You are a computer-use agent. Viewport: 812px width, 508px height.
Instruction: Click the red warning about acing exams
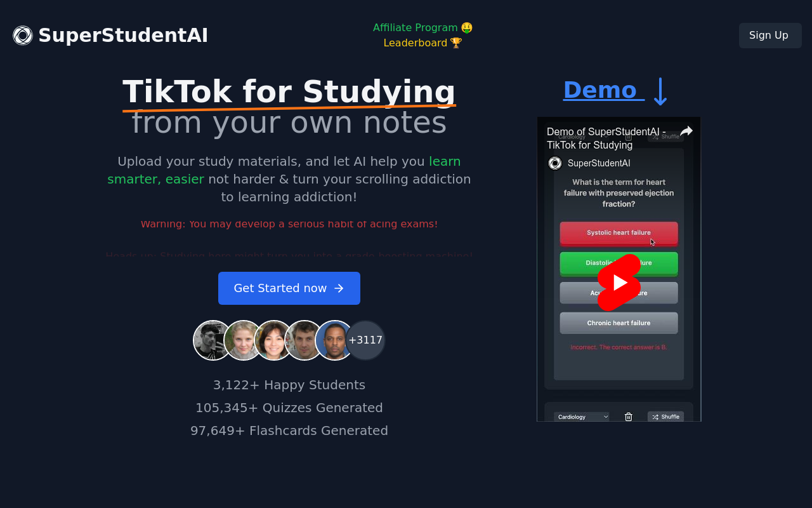[x=289, y=224]
